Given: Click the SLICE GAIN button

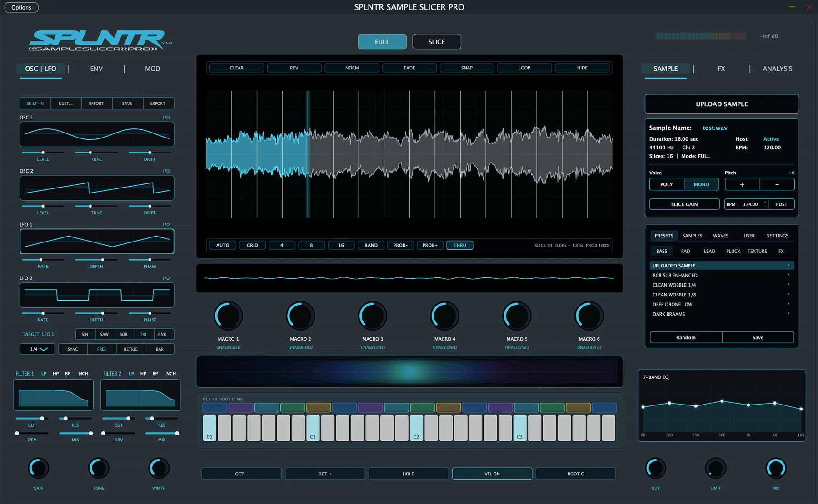Looking at the screenshot, I should (684, 204).
